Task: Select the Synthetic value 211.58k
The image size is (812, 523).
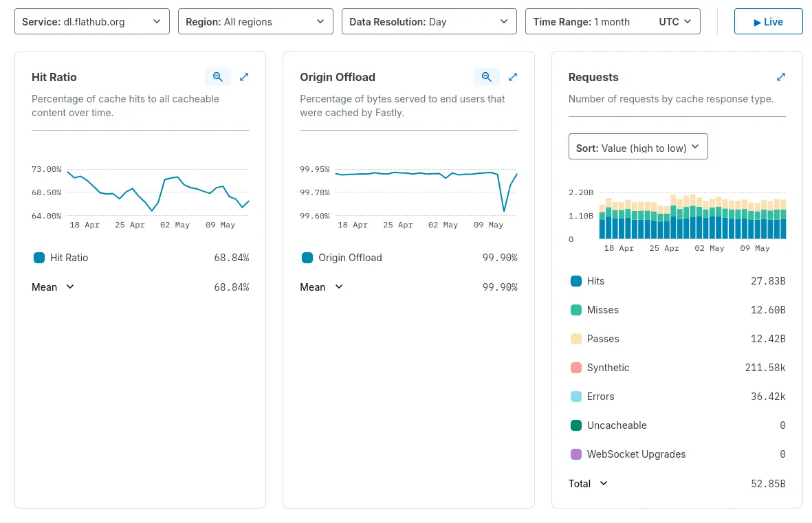Action: (765, 368)
